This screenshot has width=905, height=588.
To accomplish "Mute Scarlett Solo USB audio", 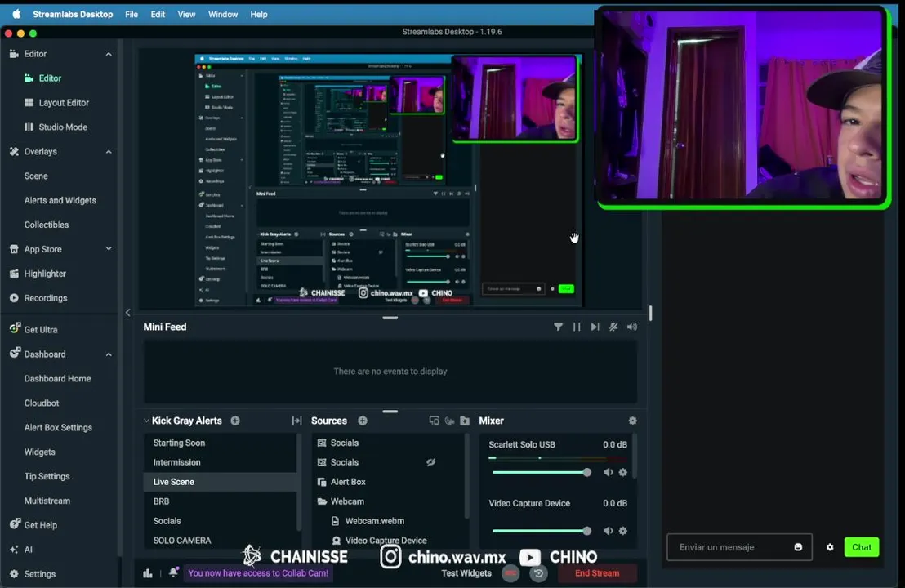I will (x=608, y=472).
